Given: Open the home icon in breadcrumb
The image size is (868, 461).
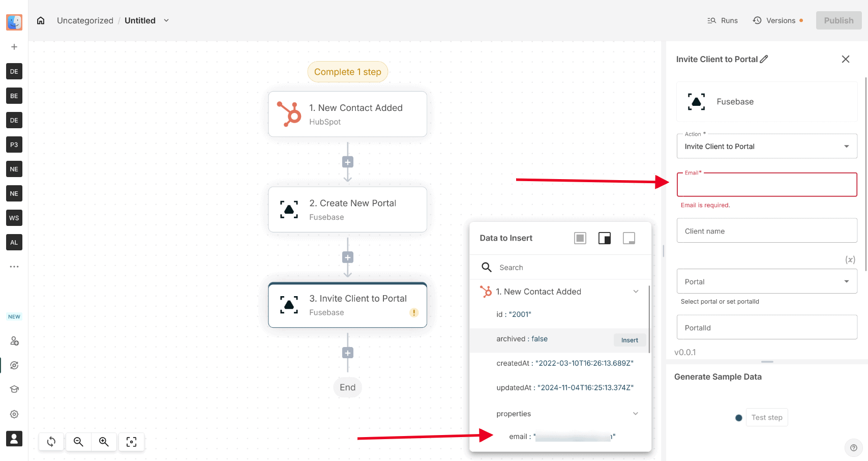Looking at the screenshot, I should point(41,20).
